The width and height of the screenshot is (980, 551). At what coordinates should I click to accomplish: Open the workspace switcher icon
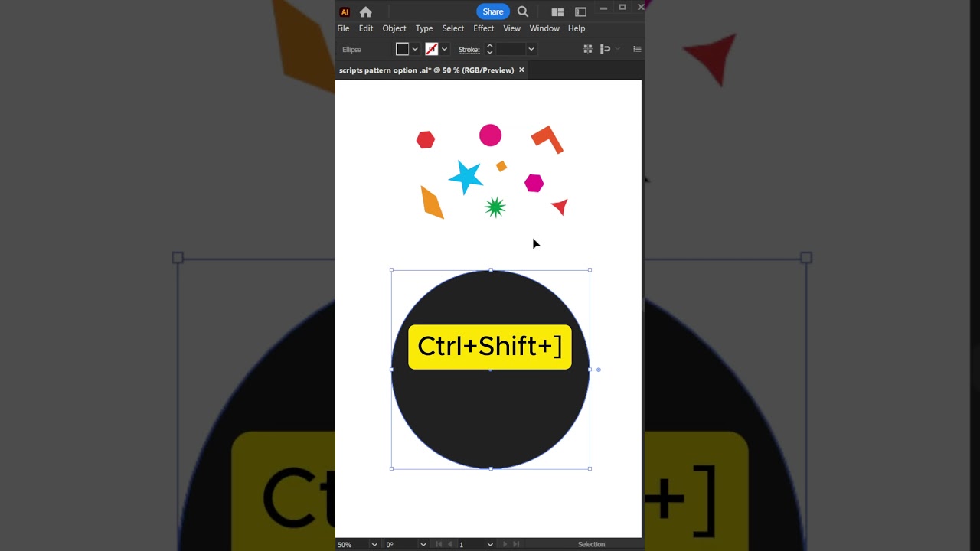[x=580, y=11]
